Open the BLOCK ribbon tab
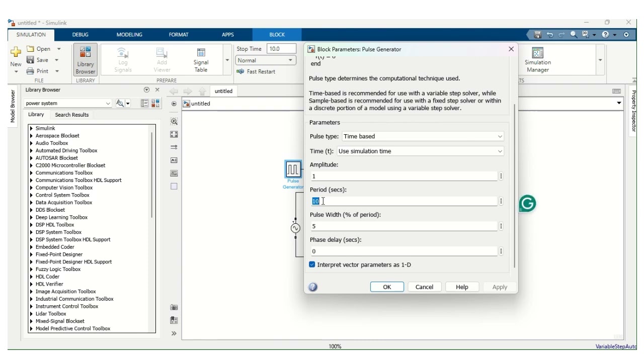Screen dimensions: 644x362 pyautogui.click(x=277, y=35)
